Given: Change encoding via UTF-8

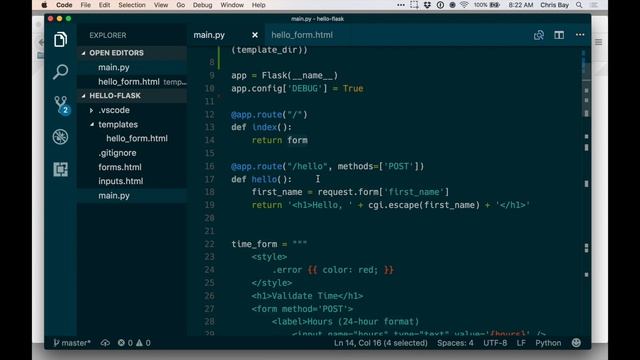Looking at the screenshot, I should click(495, 343).
